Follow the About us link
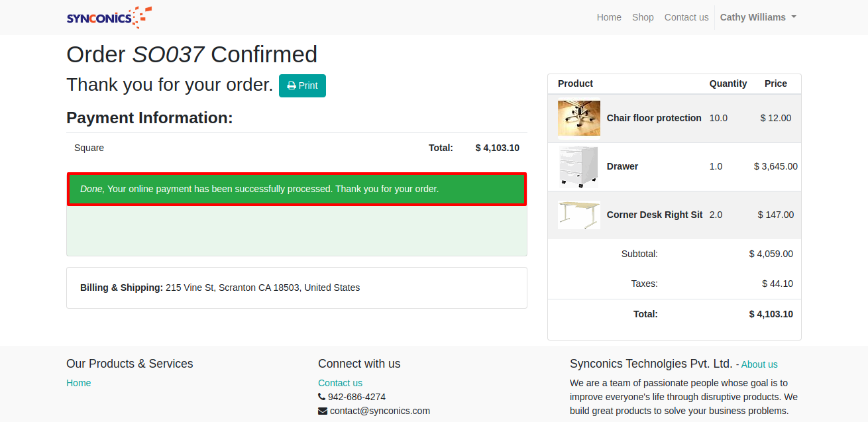868x422 pixels. pyautogui.click(x=759, y=364)
